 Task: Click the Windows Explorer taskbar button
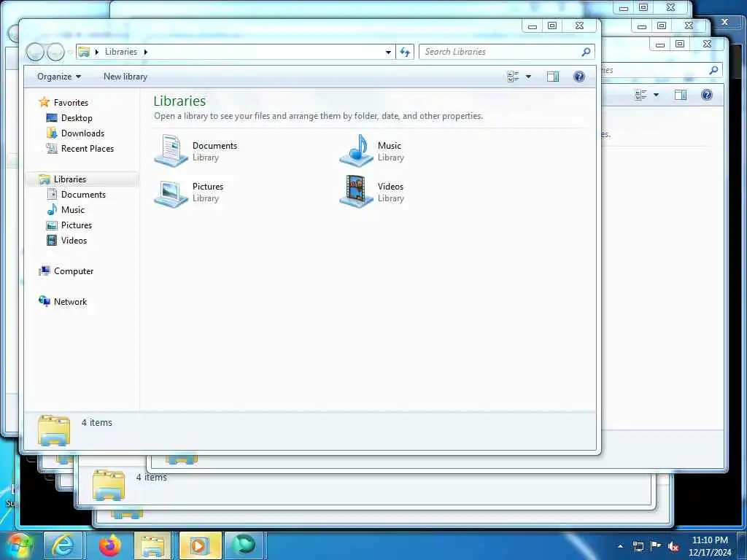coord(152,545)
